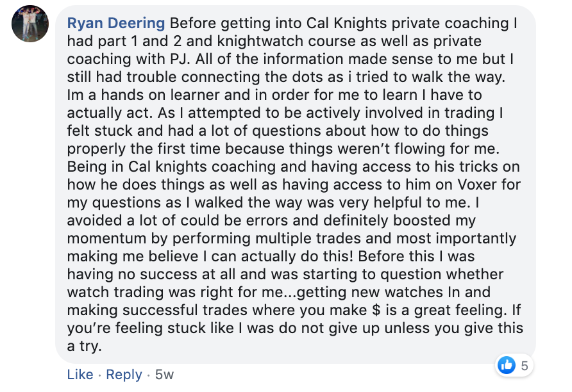
Task: Open the 5w timestamp permalink
Action: click(164, 375)
